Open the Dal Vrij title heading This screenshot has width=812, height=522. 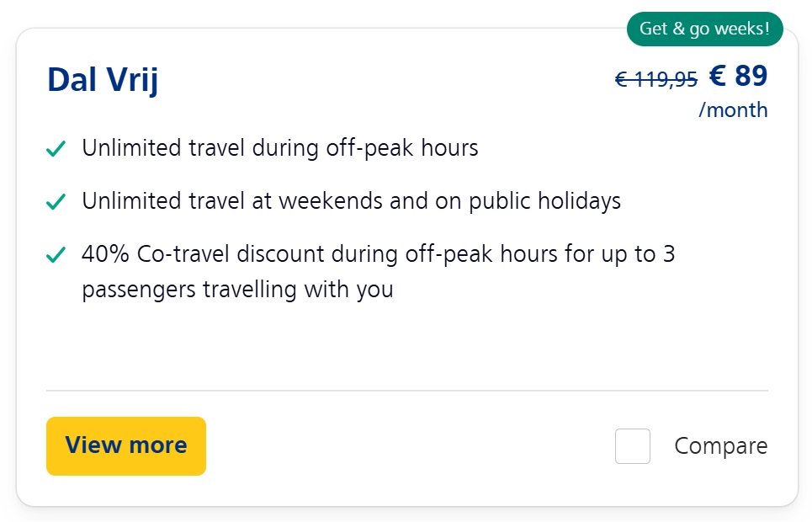pos(103,80)
